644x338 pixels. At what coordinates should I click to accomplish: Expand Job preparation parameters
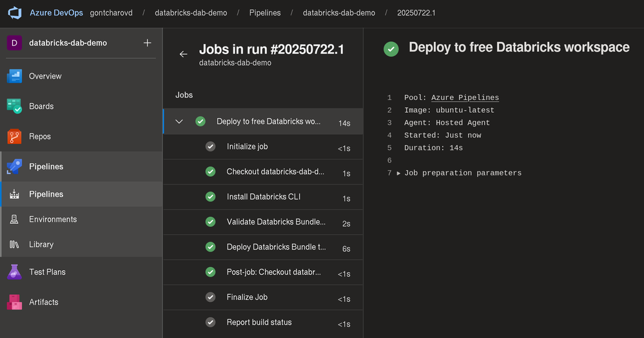(x=399, y=174)
